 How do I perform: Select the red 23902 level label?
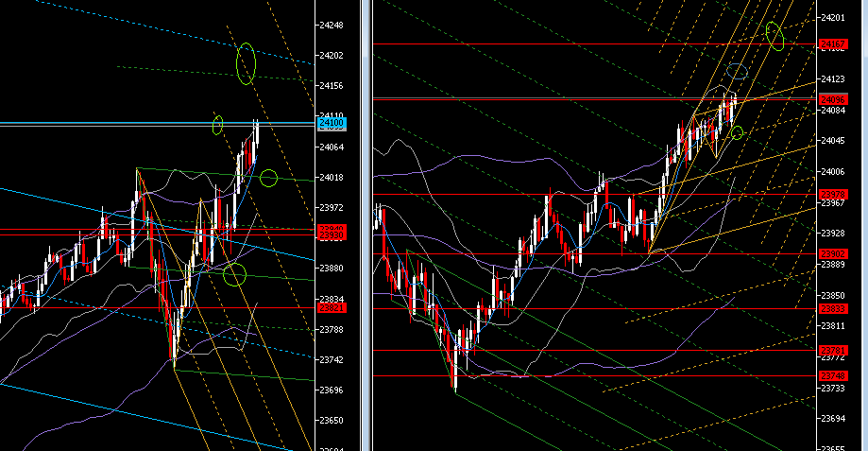pos(833,254)
